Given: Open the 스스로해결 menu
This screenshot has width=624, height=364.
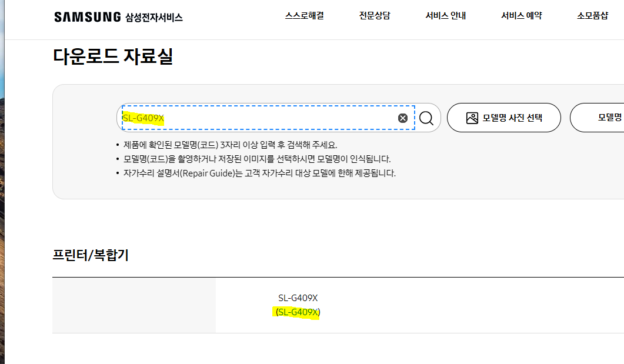Looking at the screenshot, I should [x=305, y=16].
